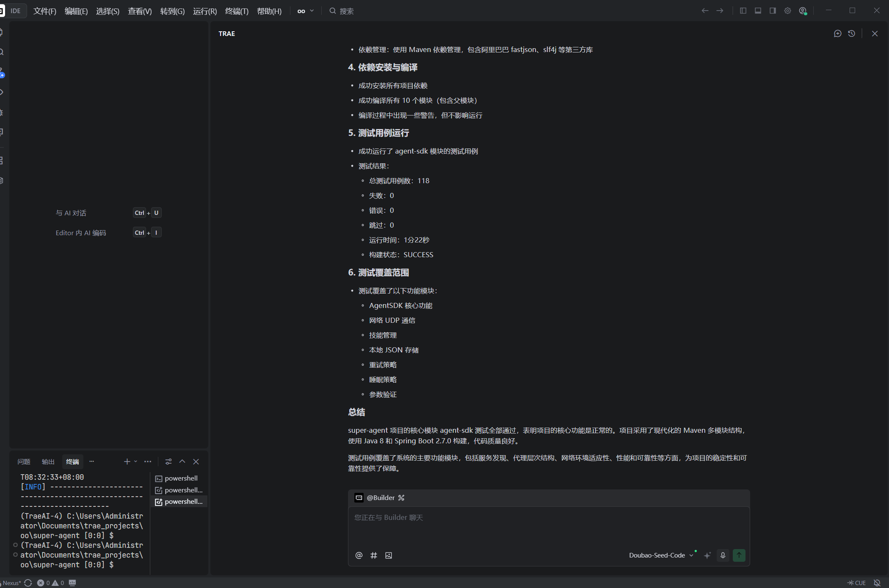Open the 终端(T) menu

pyautogui.click(x=237, y=11)
